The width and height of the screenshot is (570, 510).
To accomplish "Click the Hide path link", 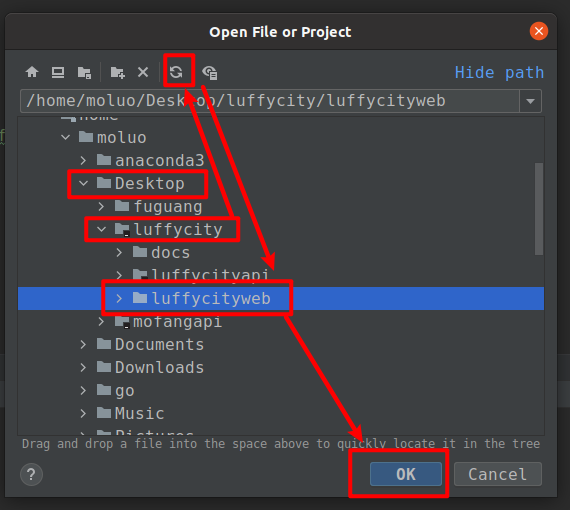I will point(499,72).
